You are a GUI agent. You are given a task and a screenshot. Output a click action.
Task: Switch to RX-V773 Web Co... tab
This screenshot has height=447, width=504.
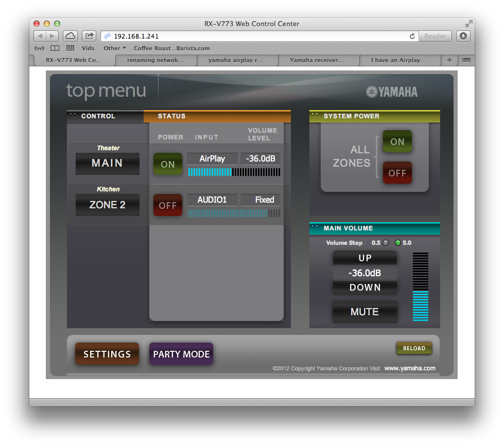74,60
